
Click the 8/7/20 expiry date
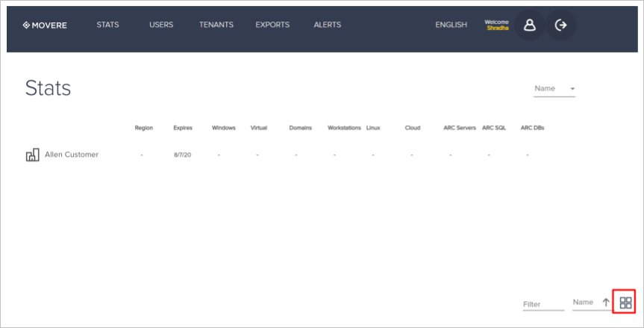(x=182, y=155)
